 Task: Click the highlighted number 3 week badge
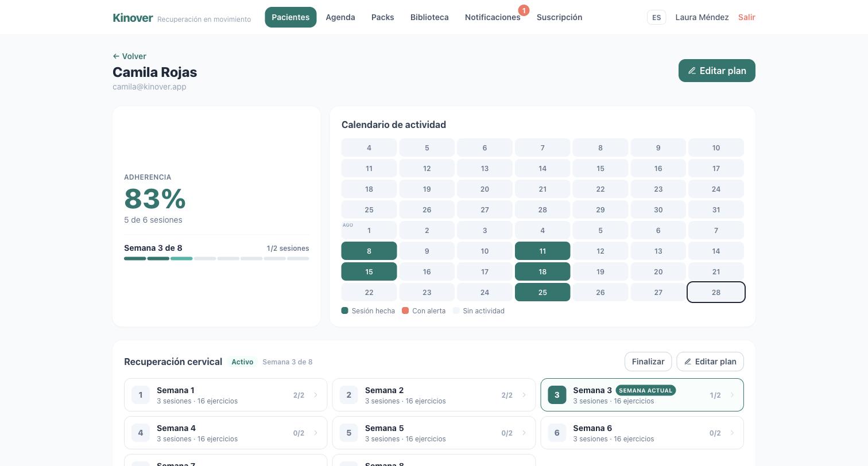tap(557, 395)
